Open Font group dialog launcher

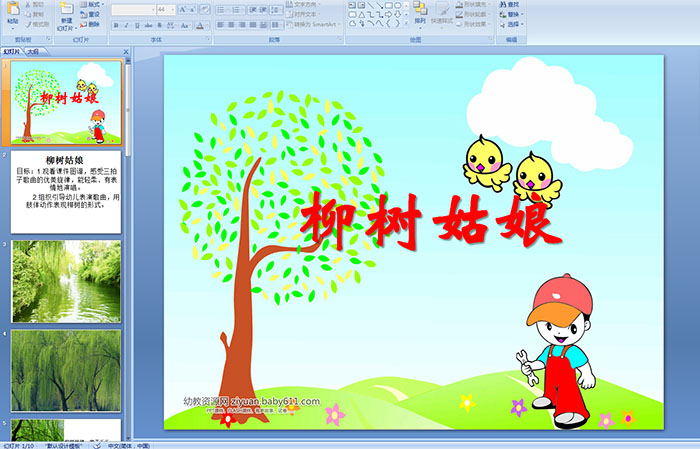point(208,39)
